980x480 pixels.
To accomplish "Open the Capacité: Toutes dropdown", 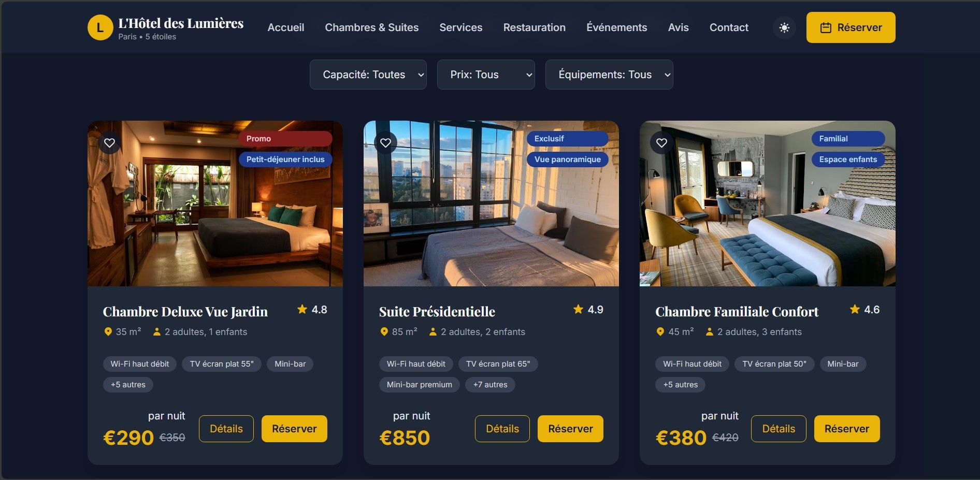I will [x=368, y=75].
